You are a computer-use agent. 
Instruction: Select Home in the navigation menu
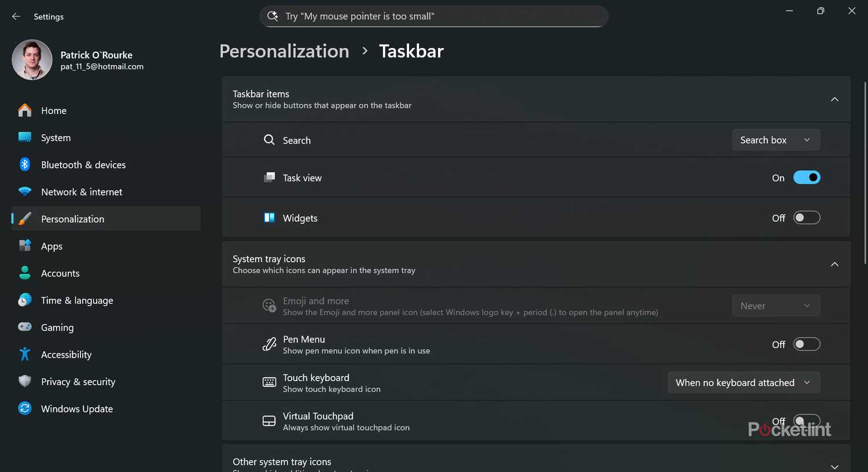coord(53,110)
